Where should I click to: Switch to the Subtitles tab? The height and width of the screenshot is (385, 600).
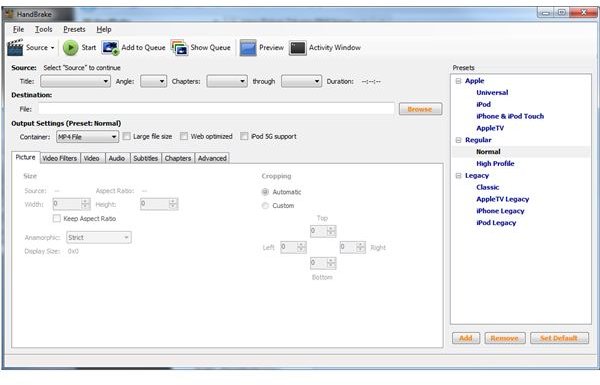click(x=146, y=158)
